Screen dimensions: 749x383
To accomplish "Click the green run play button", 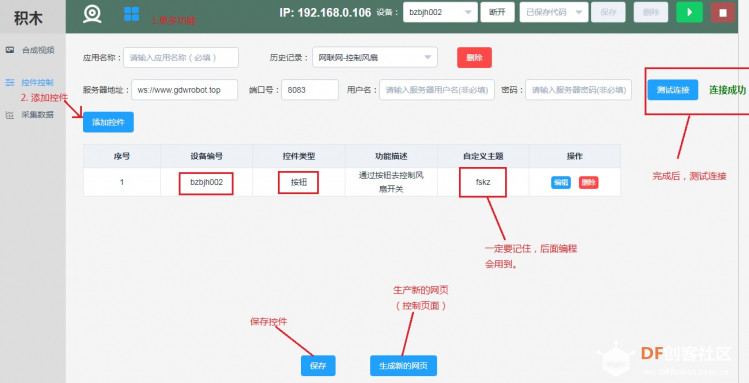I will 689,12.
